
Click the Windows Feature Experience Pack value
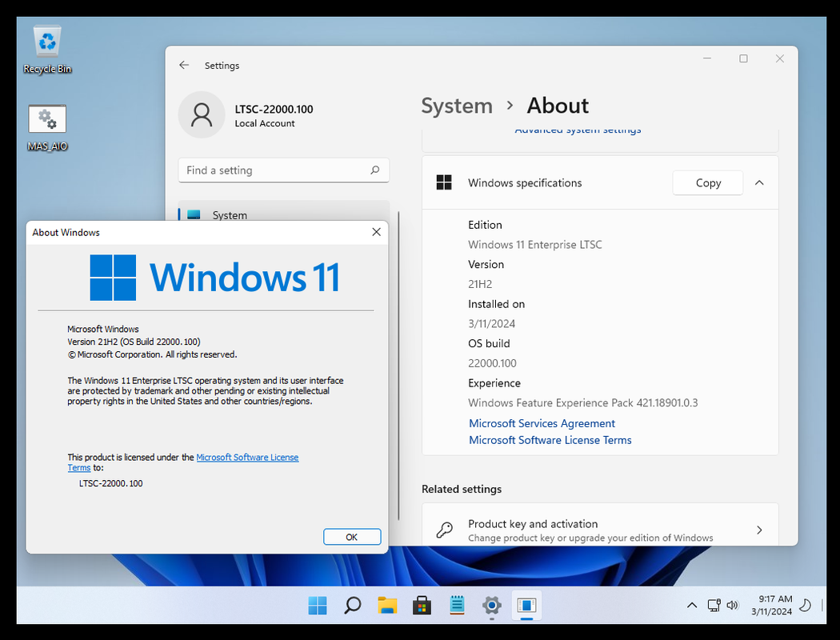[x=583, y=402]
